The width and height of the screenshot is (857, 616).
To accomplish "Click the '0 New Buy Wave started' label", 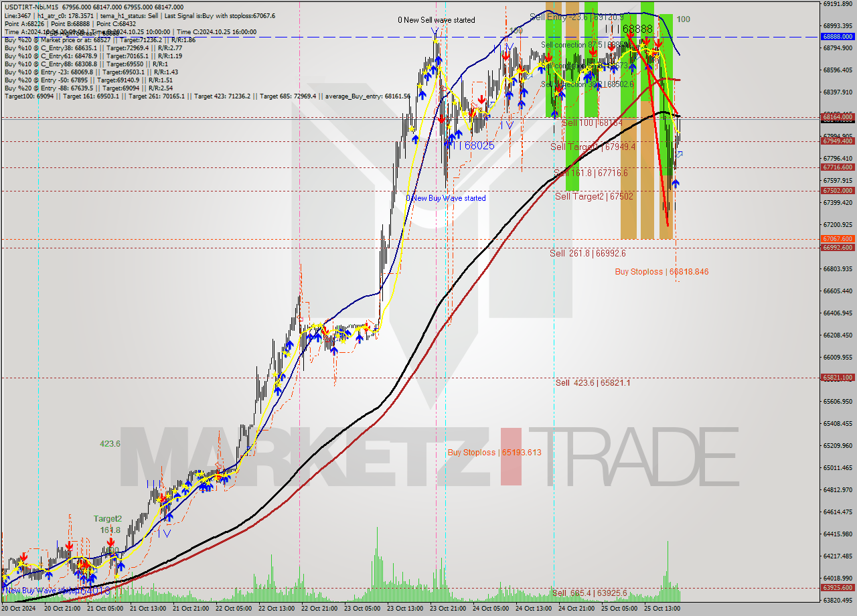I will pos(446,198).
